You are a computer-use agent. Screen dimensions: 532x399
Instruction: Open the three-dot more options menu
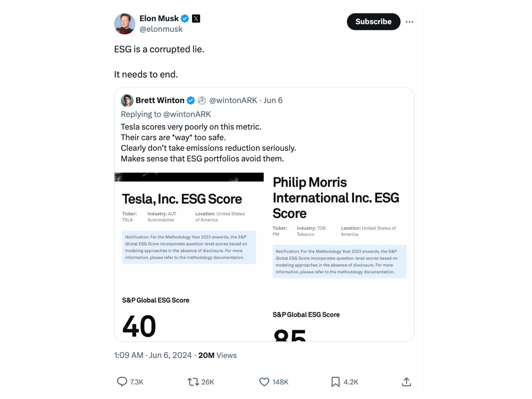coord(409,22)
